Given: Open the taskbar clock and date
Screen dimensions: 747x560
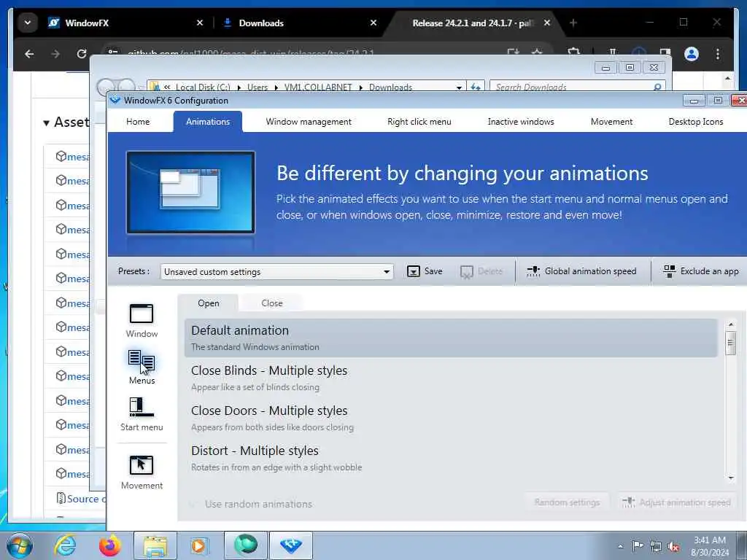Looking at the screenshot, I should pos(710,546).
